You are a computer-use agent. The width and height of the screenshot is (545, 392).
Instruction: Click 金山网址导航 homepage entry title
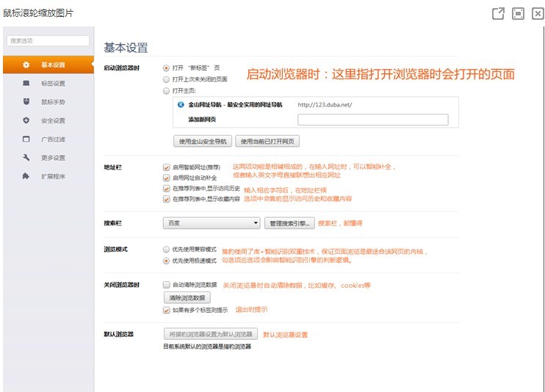click(235, 104)
